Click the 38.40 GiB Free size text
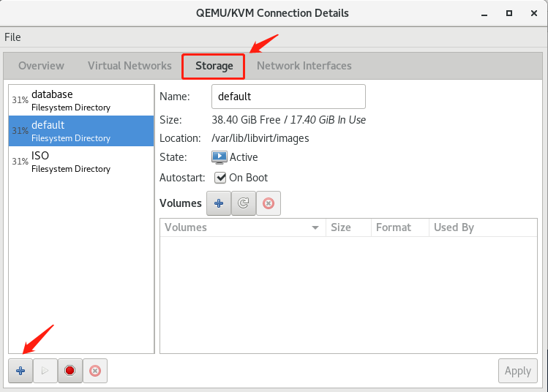The width and height of the screenshot is (548, 392). click(246, 120)
